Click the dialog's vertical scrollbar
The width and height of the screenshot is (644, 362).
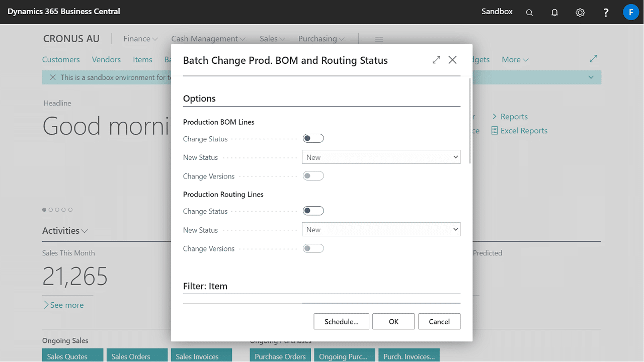tap(470, 121)
